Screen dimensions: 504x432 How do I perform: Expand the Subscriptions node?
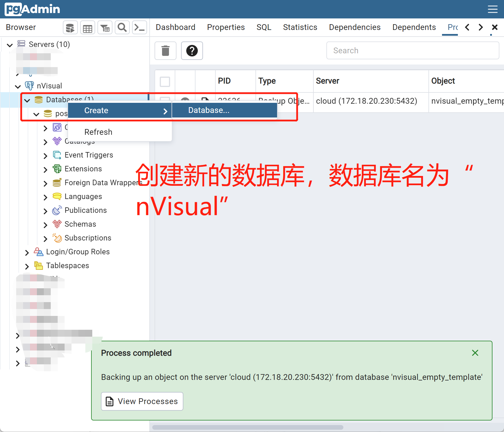(45, 239)
